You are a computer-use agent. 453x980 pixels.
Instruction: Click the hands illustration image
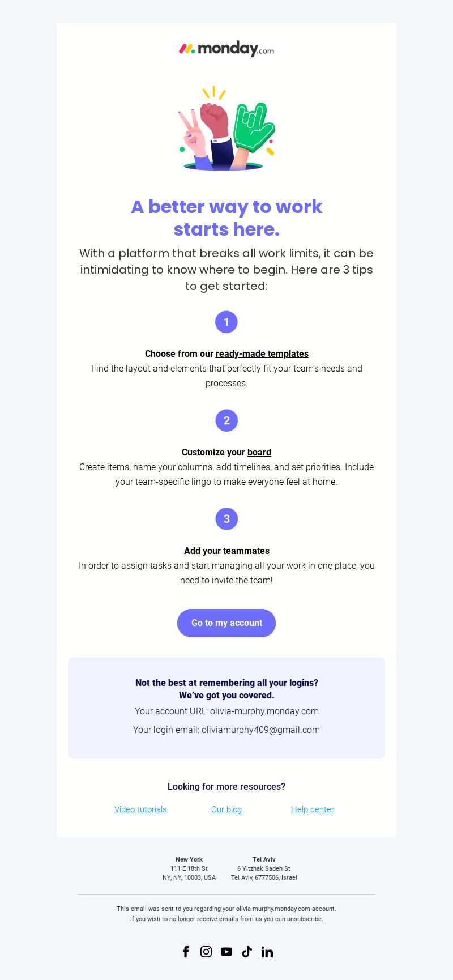point(226,129)
